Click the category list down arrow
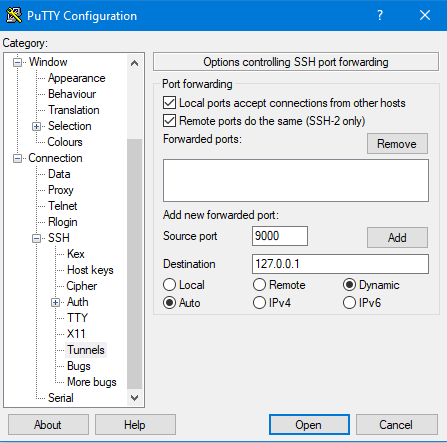Viewport: 447px width, 443px height. pyautogui.click(x=134, y=398)
